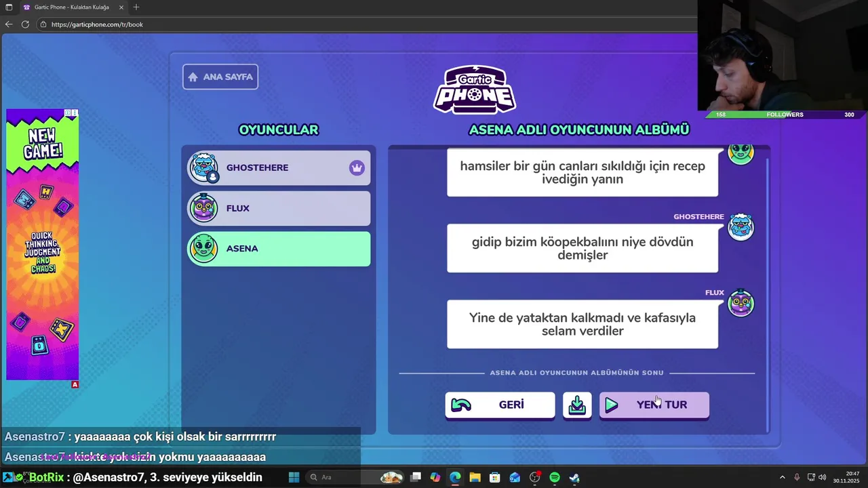This screenshot has width=868, height=488.
Task: Open Copilot from the taskbar
Action: pyautogui.click(x=435, y=477)
